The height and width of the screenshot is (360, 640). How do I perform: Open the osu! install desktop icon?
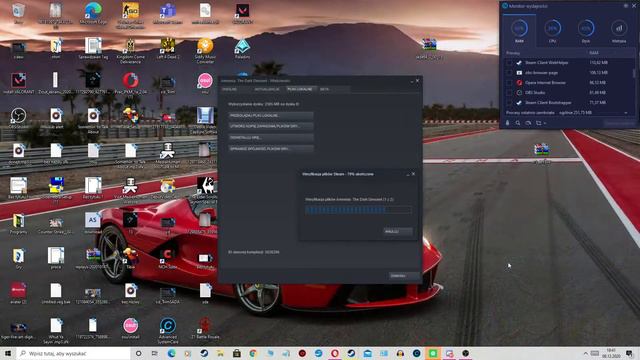tap(130, 329)
